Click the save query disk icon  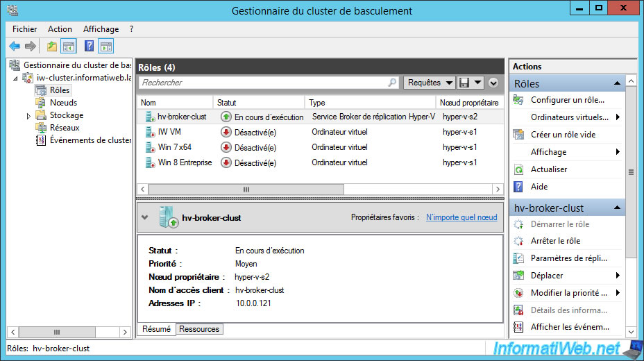464,83
